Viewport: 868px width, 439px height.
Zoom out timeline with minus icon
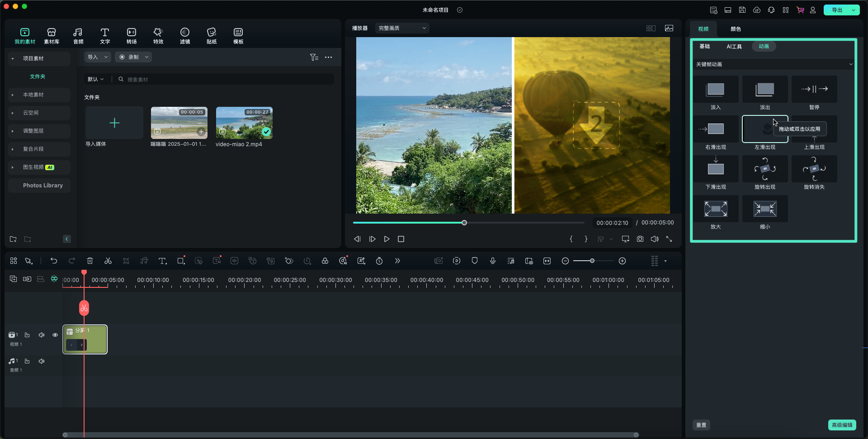click(x=565, y=261)
